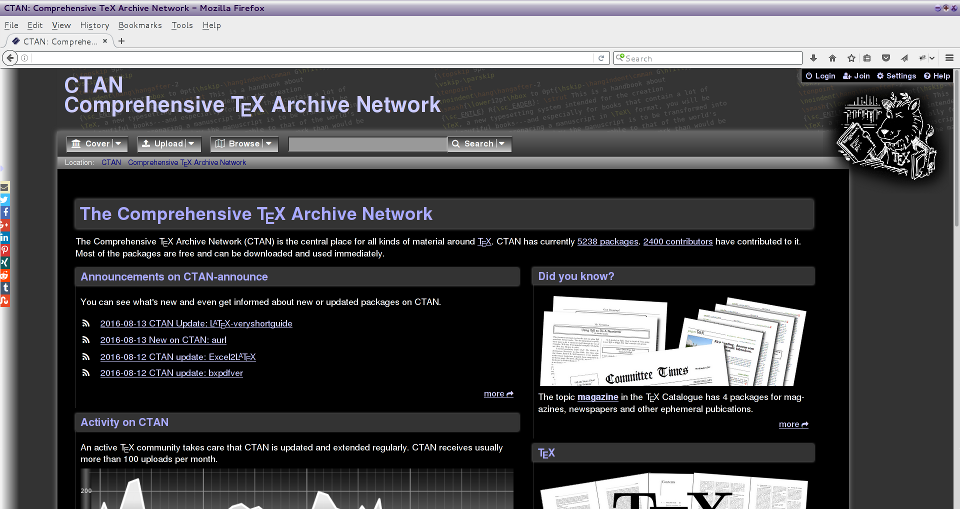Focus the CTAN site search field
The image size is (960, 509).
pyautogui.click(x=368, y=144)
